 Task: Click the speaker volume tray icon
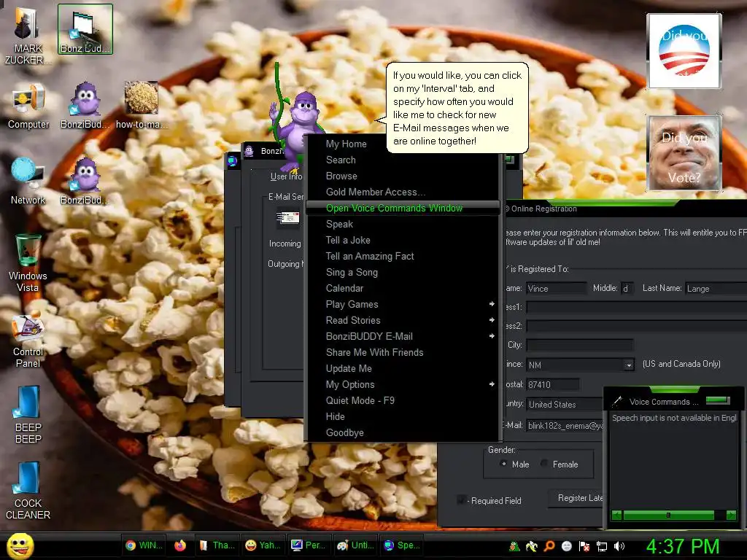pyautogui.click(x=619, y=546)
